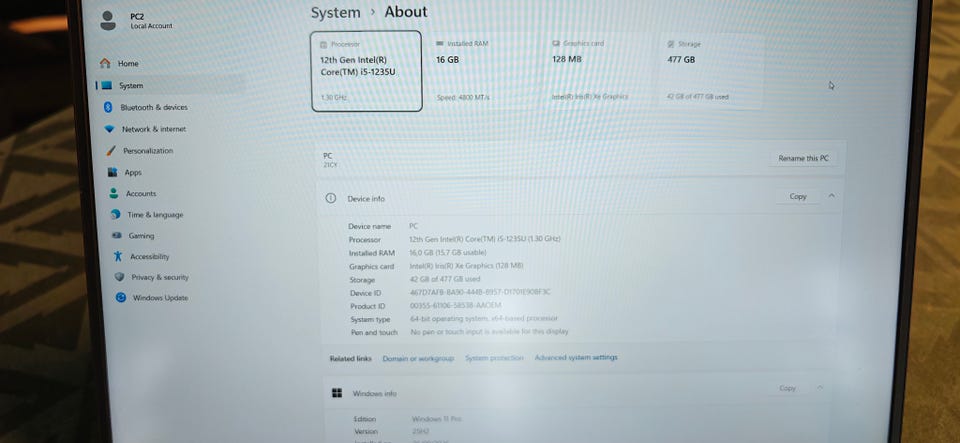Click the Windows logo icon by Windows info
Image resolution: width=960 pixels, height=443 pixels.
click(337, 393)
